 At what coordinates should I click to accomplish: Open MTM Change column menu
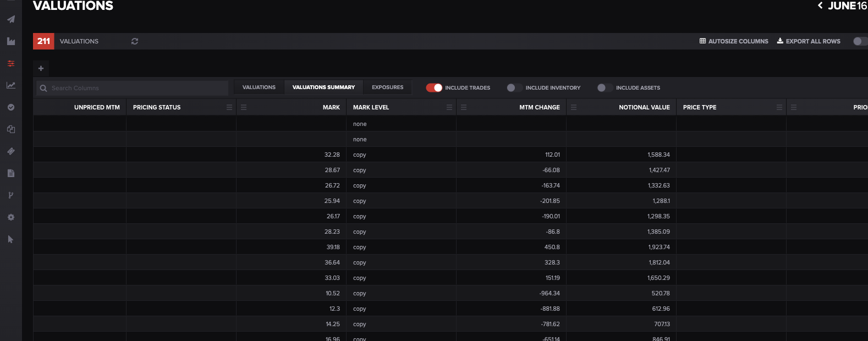tap(464, 107)
